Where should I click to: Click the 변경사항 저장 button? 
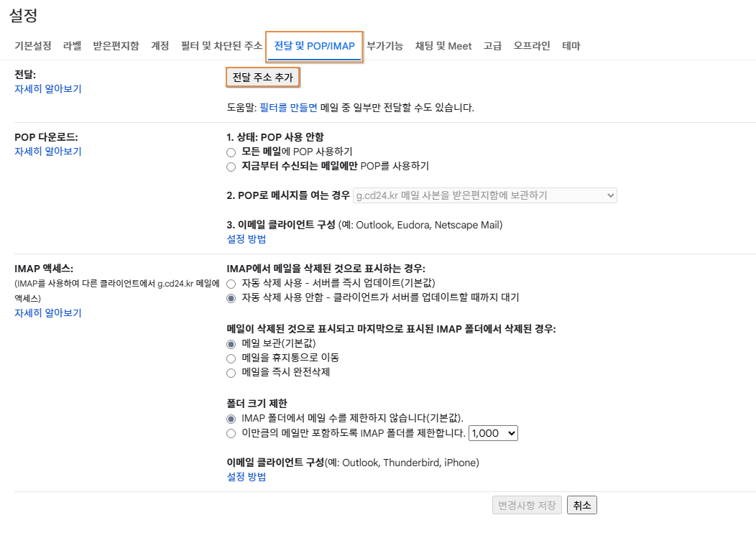click(x=526, y=506)
